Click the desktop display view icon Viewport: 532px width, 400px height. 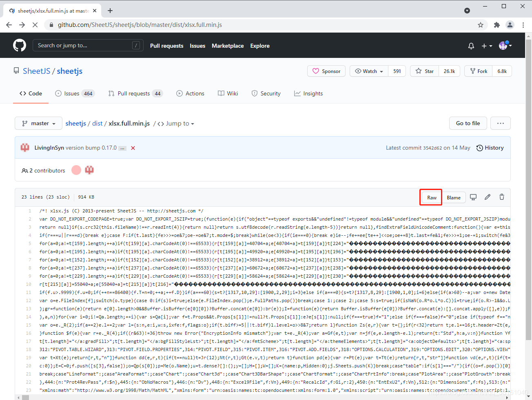click(473, 197)
